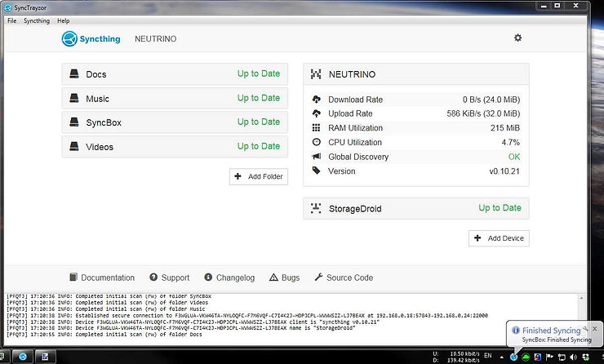Click the volume speaker tray icon
The width and height of the screenshot is (604, 364).
[x=573, y=357]
